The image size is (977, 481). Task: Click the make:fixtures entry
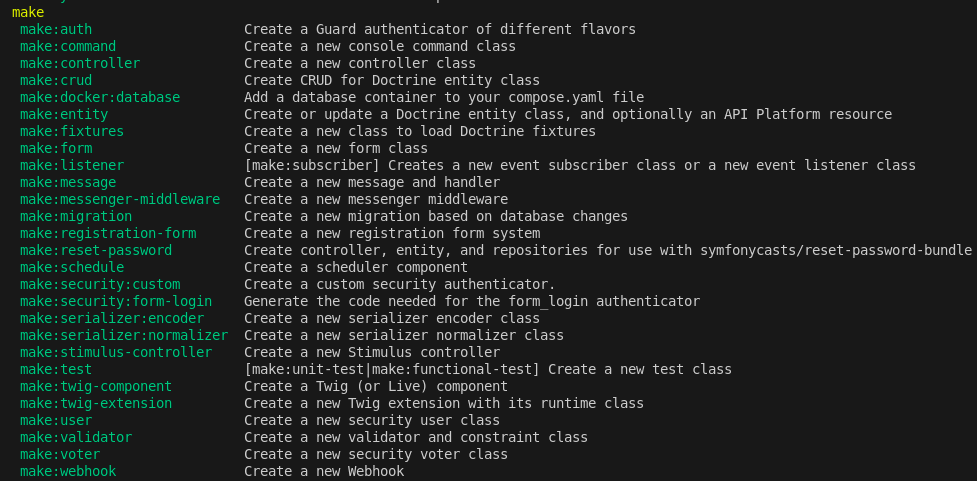(x=71, y=132)
